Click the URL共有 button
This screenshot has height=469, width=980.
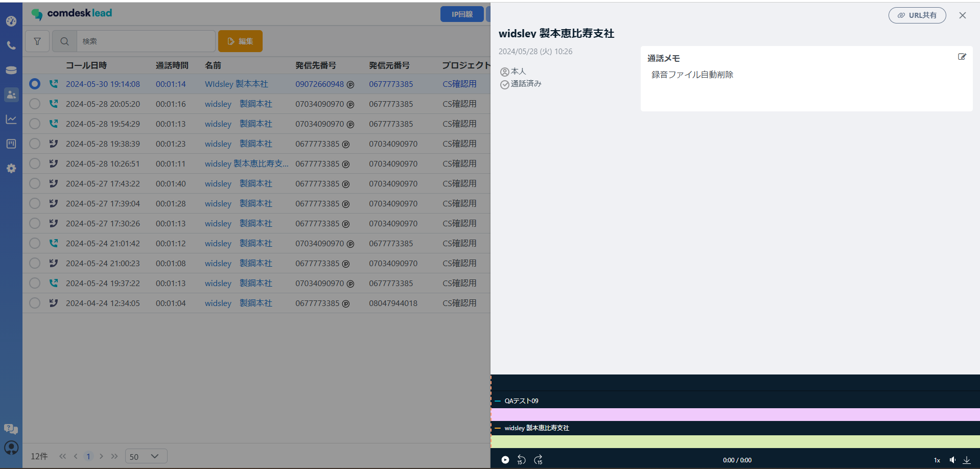(917, 15)
